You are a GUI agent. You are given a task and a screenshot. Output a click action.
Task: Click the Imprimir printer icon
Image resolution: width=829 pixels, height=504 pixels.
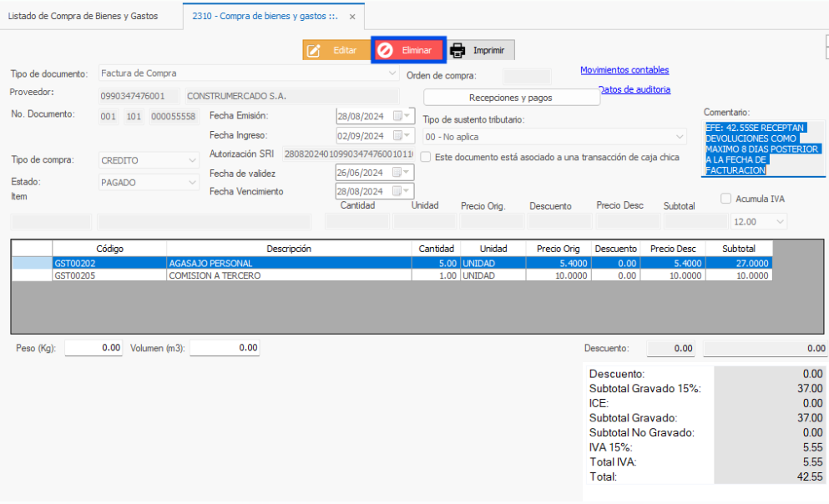(x=457, y=50)
